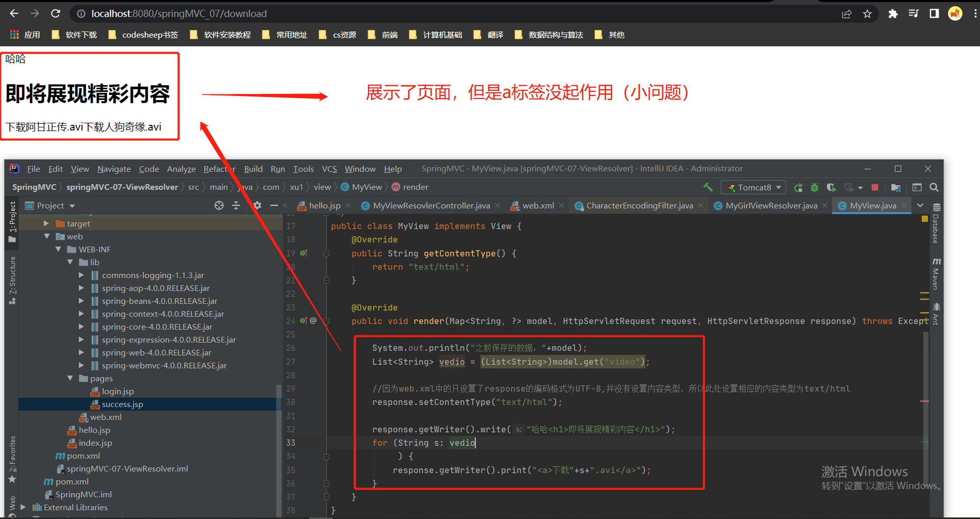Expand the target folder
The image size is (980, 519).
point(46,223)
